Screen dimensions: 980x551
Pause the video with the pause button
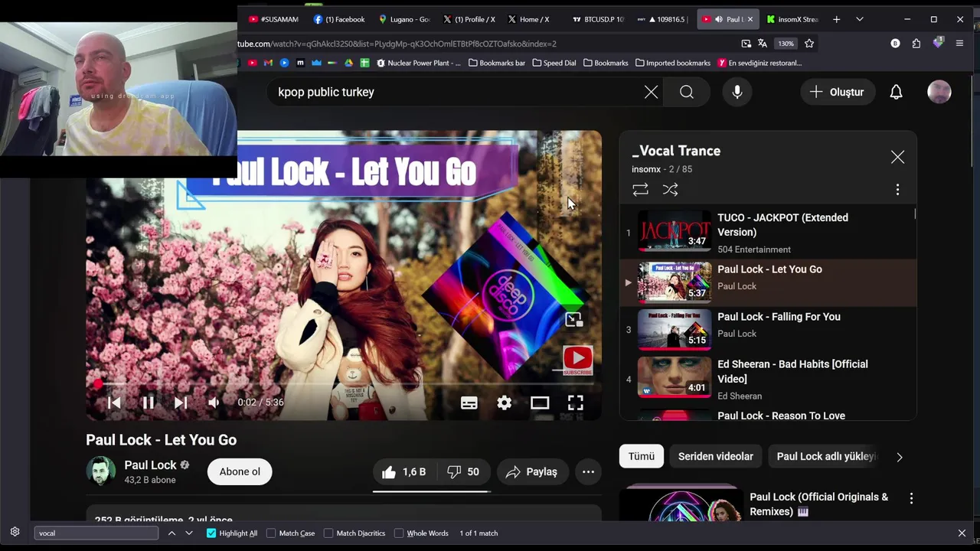coord(148,403)
